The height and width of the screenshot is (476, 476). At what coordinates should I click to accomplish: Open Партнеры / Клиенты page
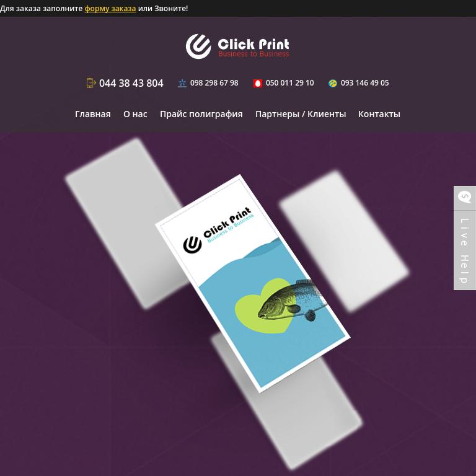tap(301, 115)
